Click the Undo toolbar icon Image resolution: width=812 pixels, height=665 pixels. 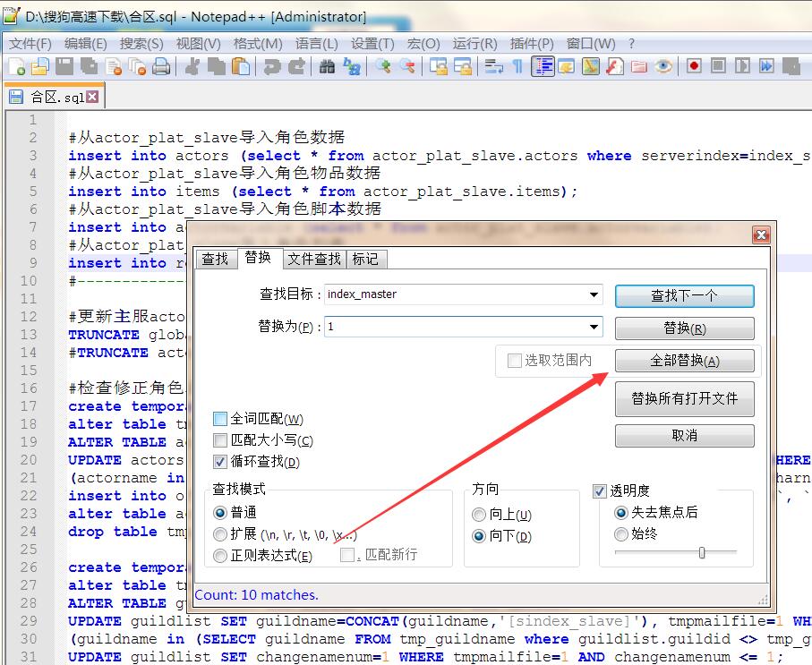(x=272, y=66)
